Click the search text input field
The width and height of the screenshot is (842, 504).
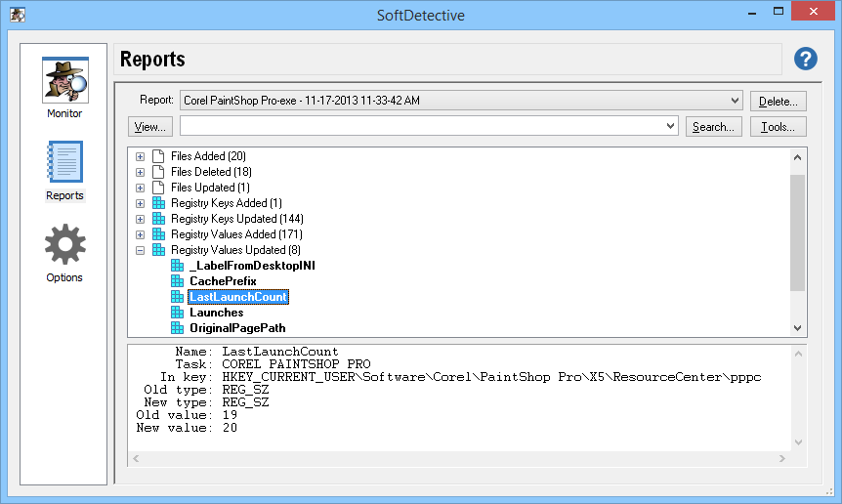(x=422, y=126)
